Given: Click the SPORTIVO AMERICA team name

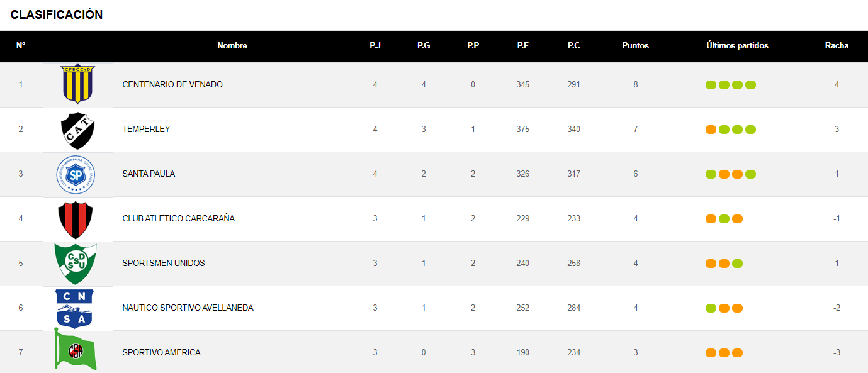Looking at the screenshot, I should click(161, 353).
